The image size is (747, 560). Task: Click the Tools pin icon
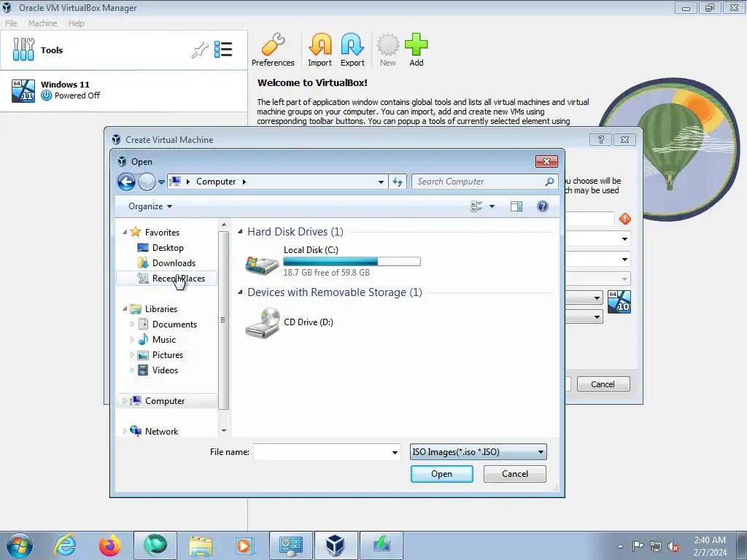tap(200, 50)
